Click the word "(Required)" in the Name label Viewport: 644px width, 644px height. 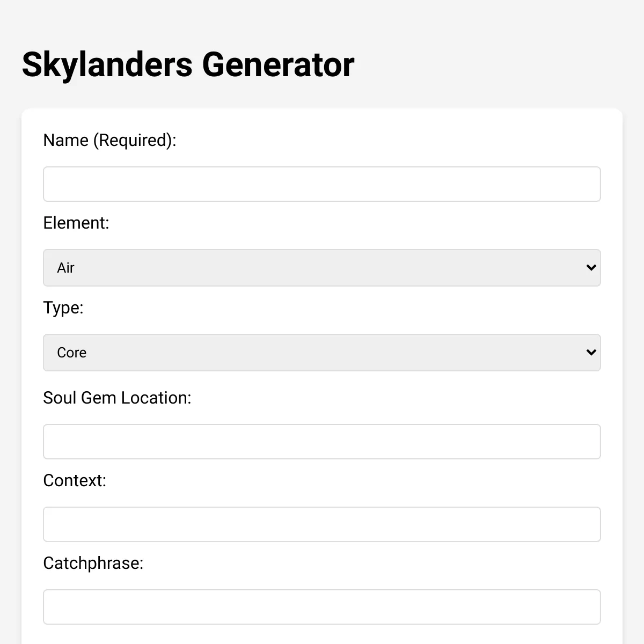pos(134,140)
